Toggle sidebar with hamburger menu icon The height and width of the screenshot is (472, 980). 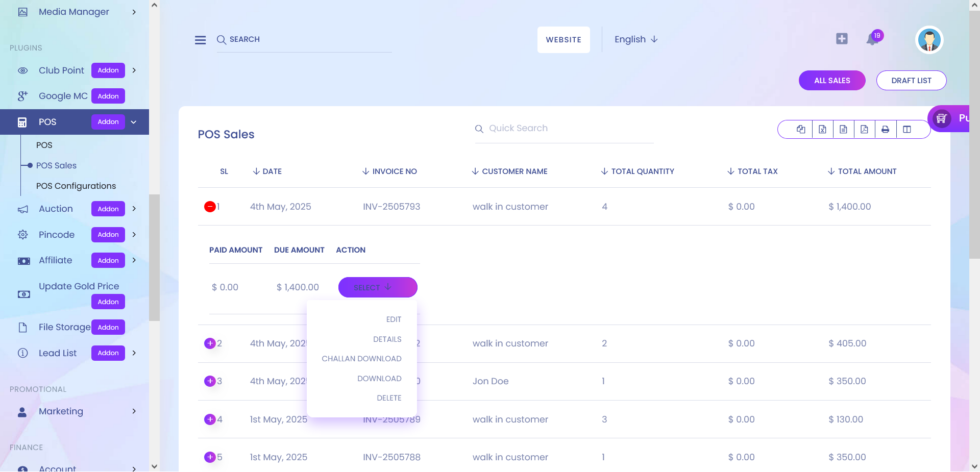coord(200,40)
